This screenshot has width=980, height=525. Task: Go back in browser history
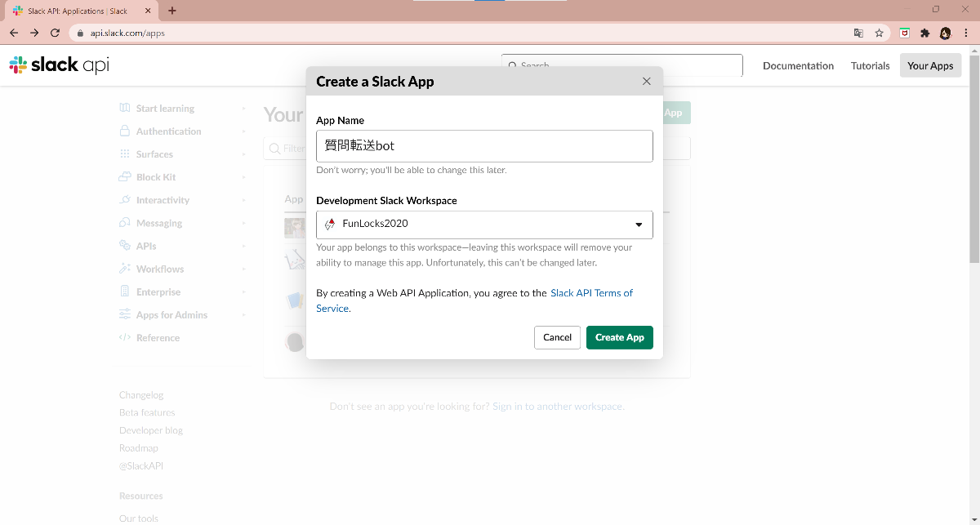click(x=15, y=33)
